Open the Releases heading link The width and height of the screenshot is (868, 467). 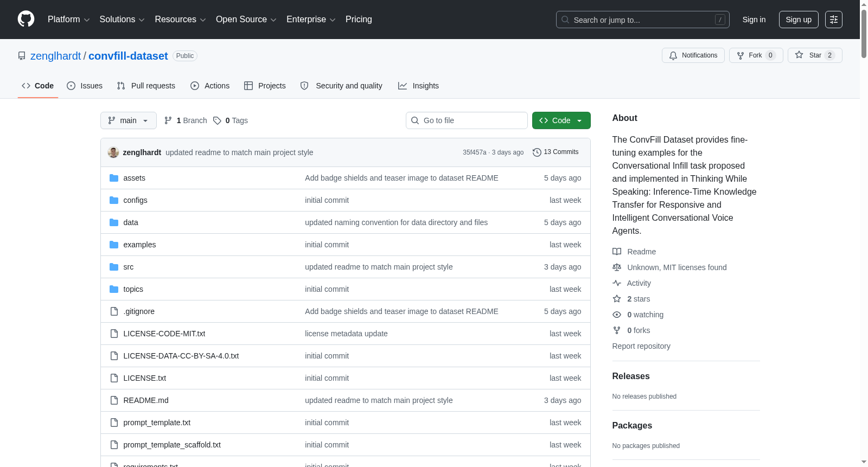631,376
